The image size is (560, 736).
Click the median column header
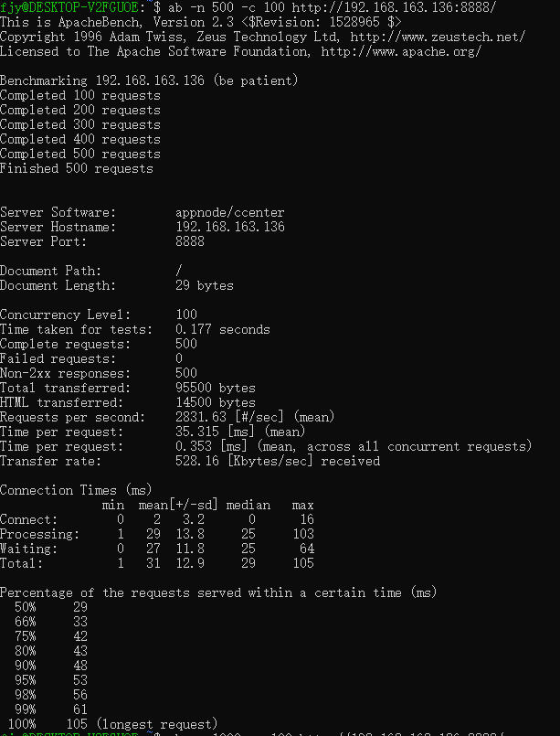pyautogui.click(x=248, y=505)
